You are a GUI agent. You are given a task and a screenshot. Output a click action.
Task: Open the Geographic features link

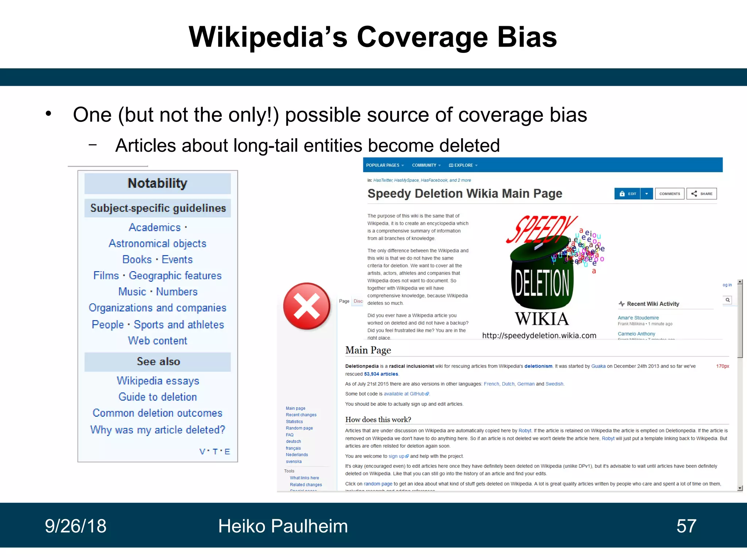[x=175, y=276]
